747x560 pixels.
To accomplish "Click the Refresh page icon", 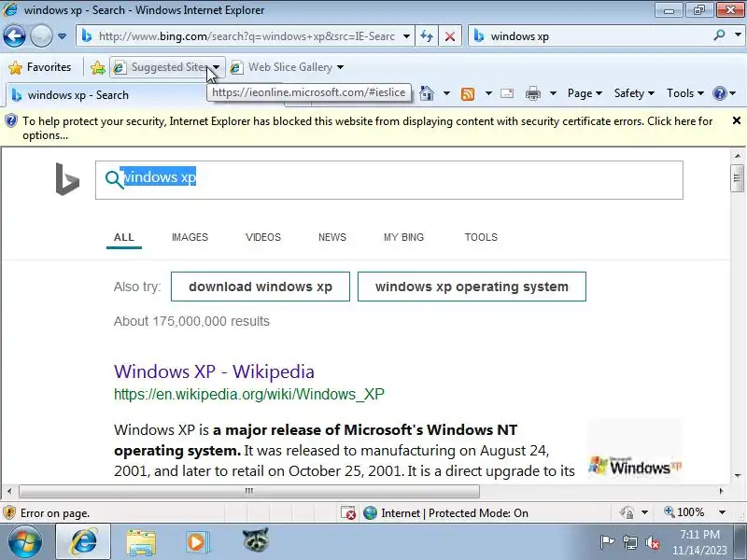I will coord(427,36).
